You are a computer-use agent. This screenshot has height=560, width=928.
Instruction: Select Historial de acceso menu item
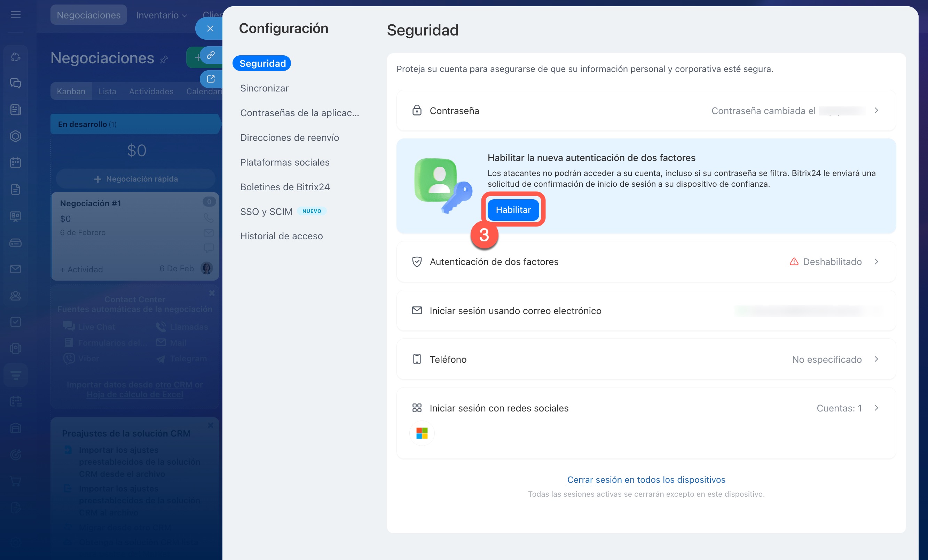[281, 236]
